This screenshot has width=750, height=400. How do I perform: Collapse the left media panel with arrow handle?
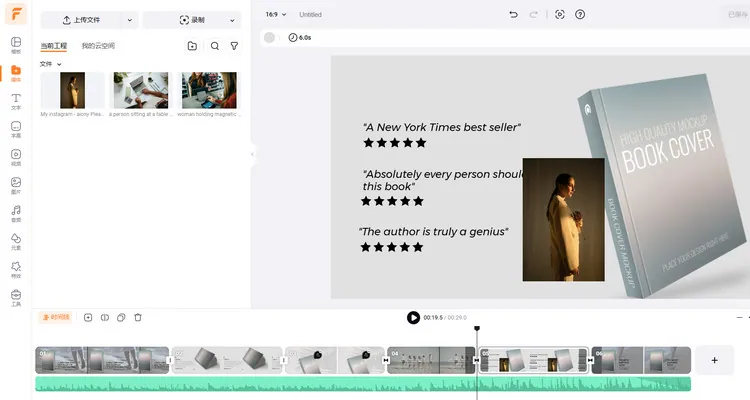pos(252,154)
